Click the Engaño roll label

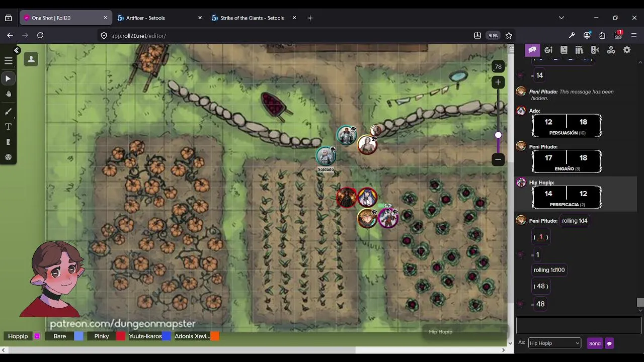coord(567,169)
